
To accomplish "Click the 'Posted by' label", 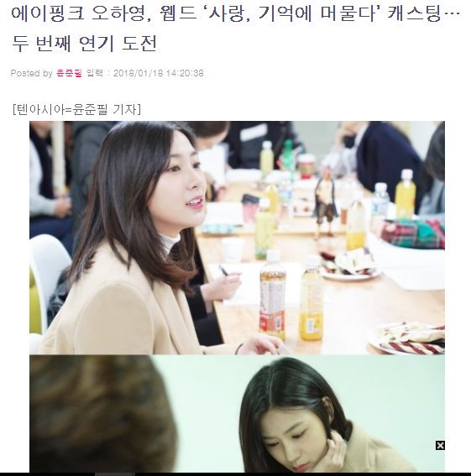I will [x=32, y=73].
